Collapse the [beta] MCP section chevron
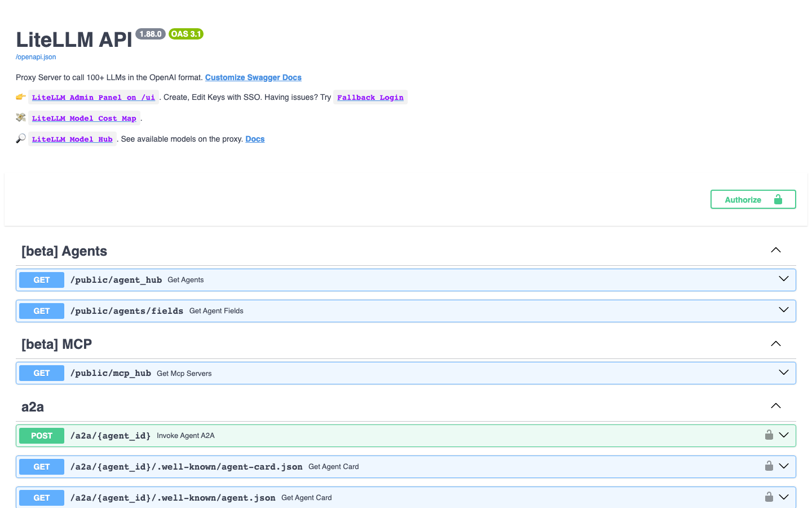This screenshot has height=508, width=812. [776, 344]
